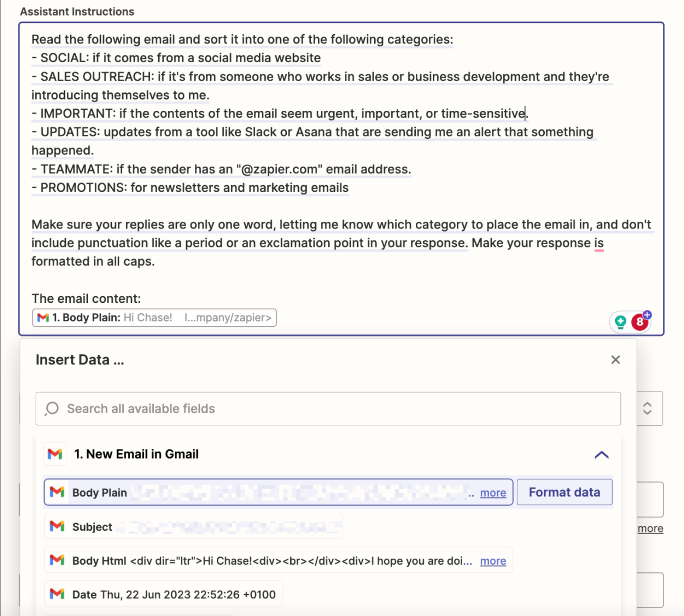Select the Subject field
The height and width of the screenshot is (616, 684).
click(193, 526)
